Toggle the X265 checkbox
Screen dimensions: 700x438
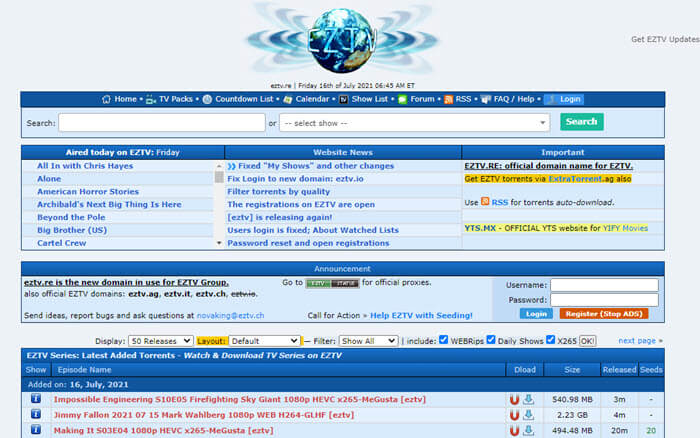click(x=550, y=340)
